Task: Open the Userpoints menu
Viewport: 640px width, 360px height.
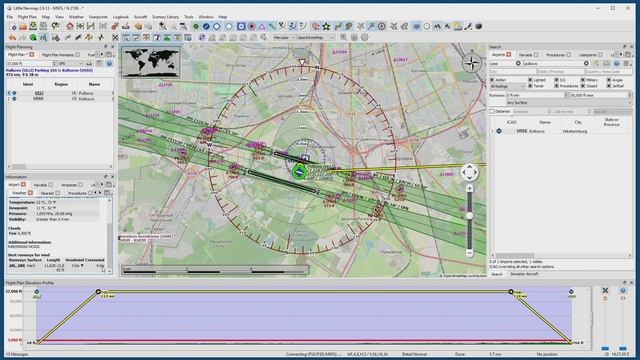Action: point(98,17)
